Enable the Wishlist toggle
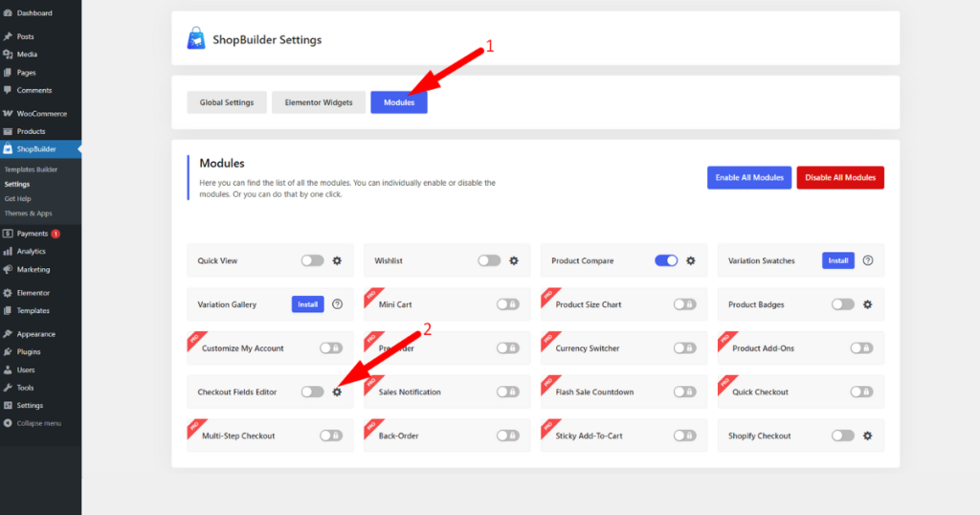 [x=489, y=260]
